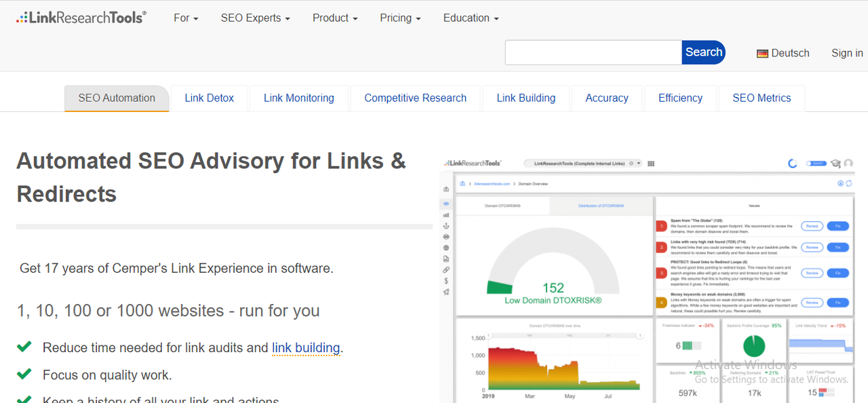This screenshot has height=403, width=868.
Task: Click the LinkResearchTools logo
Action: (x=81, y=18)
